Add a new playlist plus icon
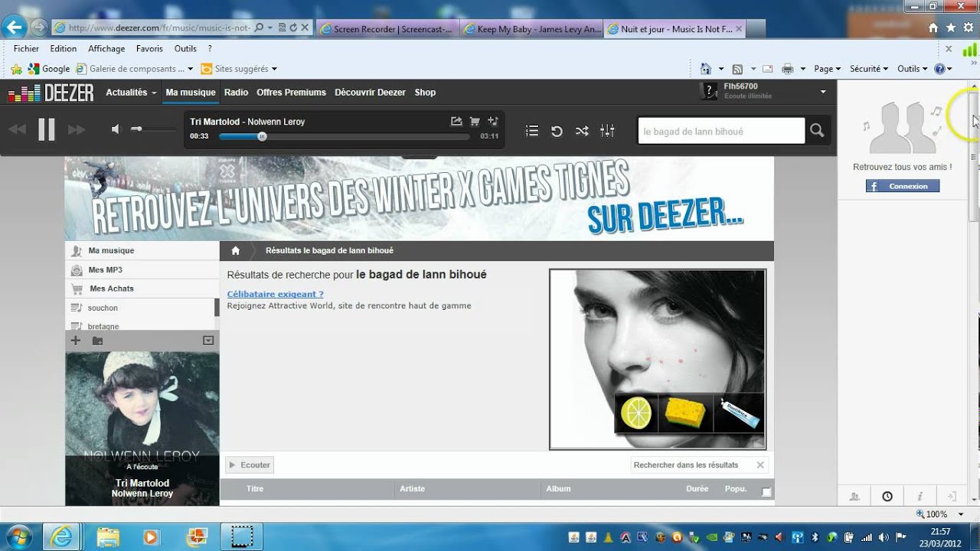The width and height of the screenshot is (980, 551). pos(75,341)
